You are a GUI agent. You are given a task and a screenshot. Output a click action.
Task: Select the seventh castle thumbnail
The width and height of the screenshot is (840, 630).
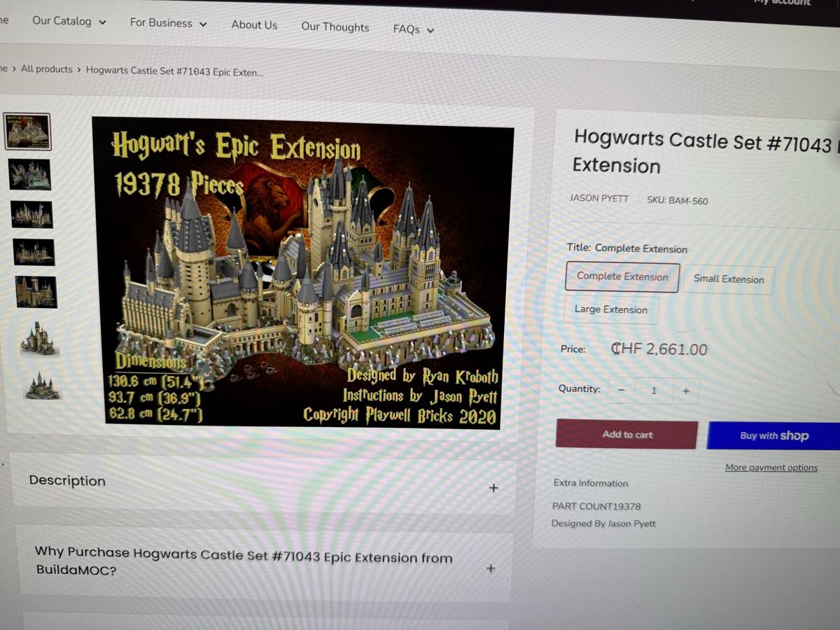click(x=42, y=385)
